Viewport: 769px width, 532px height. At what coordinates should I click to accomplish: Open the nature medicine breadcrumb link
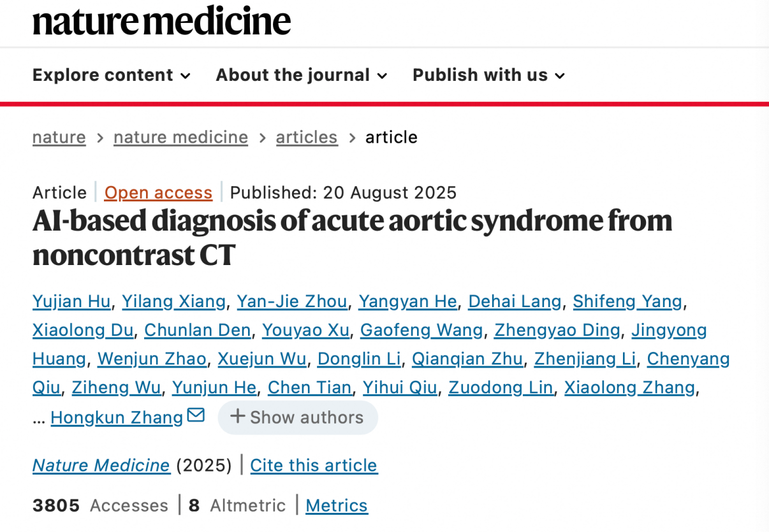point(180,137)
